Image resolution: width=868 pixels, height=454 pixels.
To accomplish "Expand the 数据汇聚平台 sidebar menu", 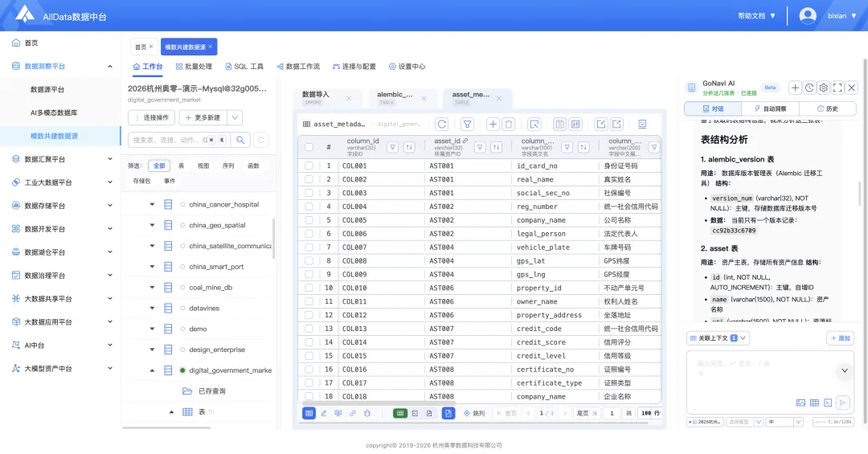I will pyautogui.click(x=61, y=159).
